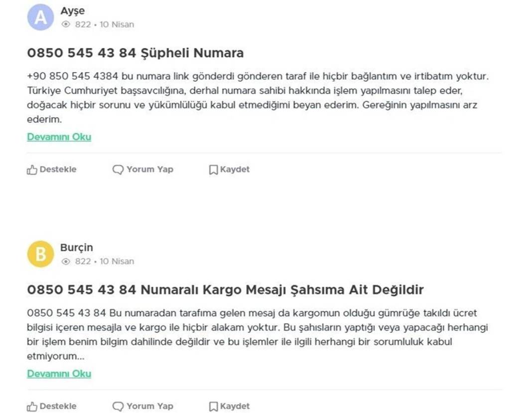Click the '10 Nisan' date on Ayşe's post

point(117,24)
